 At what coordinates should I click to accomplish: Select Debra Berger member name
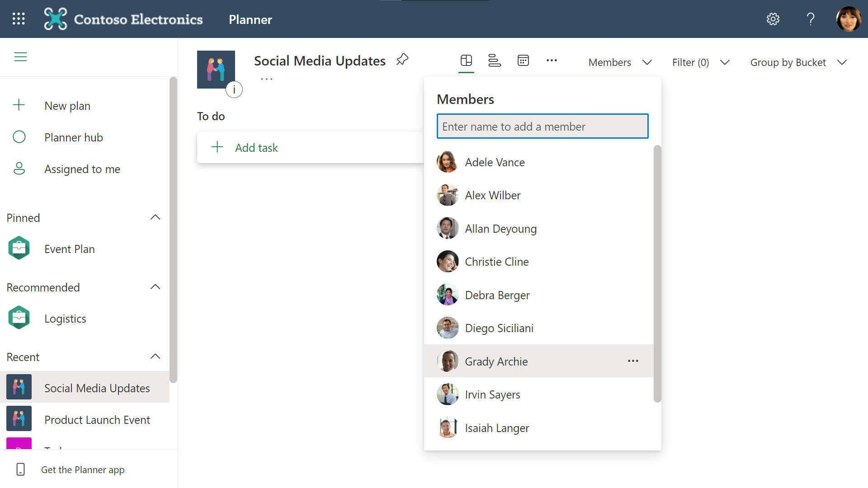click(497, 295)
